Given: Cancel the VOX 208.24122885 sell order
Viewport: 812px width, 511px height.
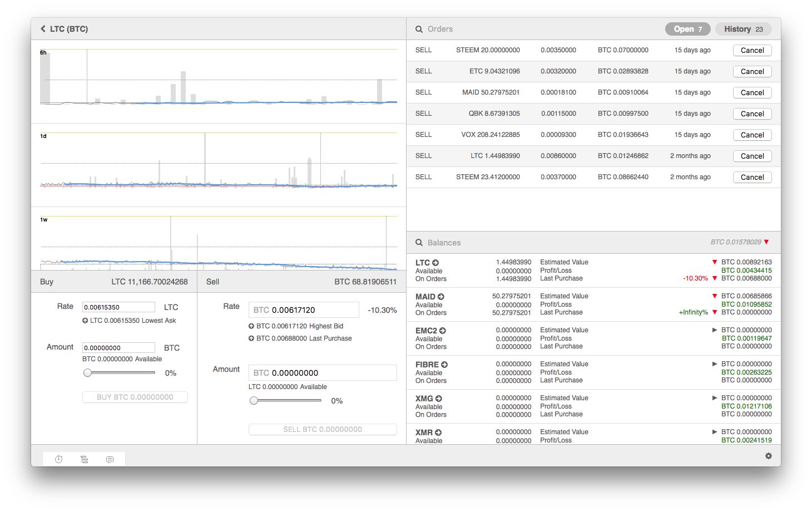Looking at the screenshot, I should tap(752, 135).
